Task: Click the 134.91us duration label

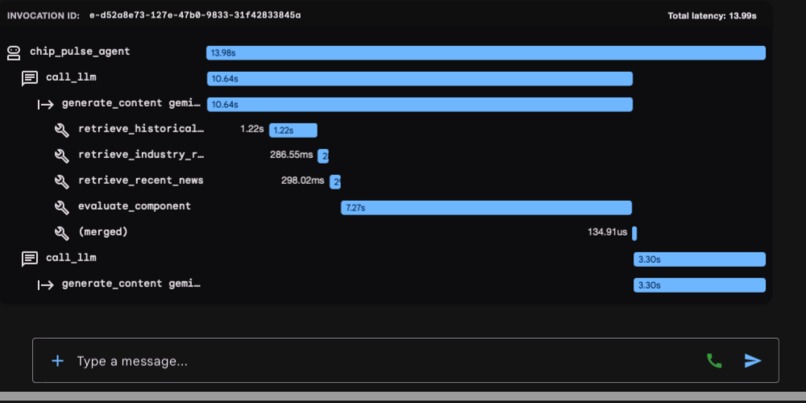Action: click(x=608, y=232)
